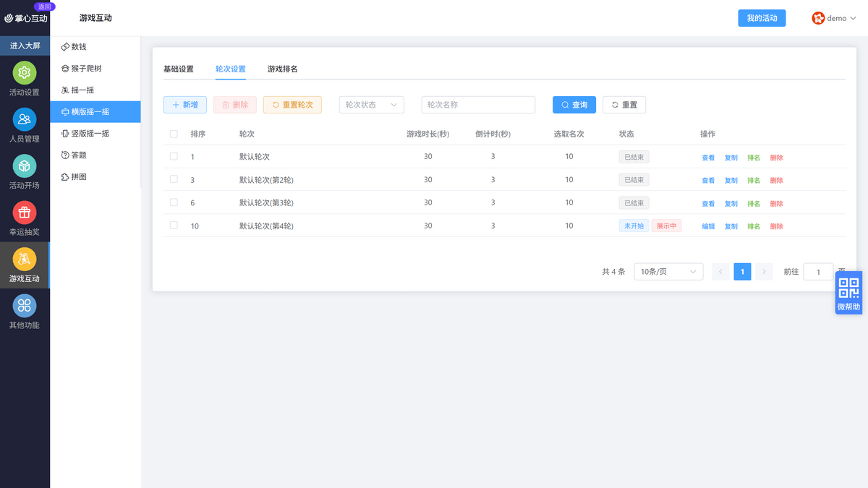Click the demo user avatar
This screenshot has width=868, height=488.
click(x=818, y=18)
